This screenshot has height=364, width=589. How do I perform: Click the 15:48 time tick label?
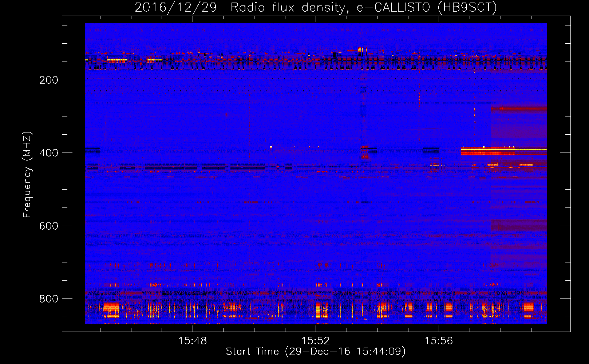[x=193, y=341]
